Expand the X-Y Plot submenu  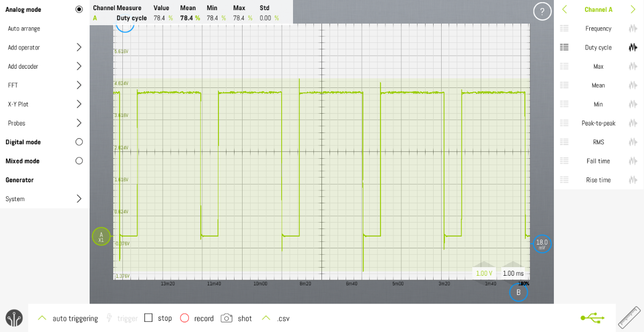pyautogui.click(x=79, y=104)
